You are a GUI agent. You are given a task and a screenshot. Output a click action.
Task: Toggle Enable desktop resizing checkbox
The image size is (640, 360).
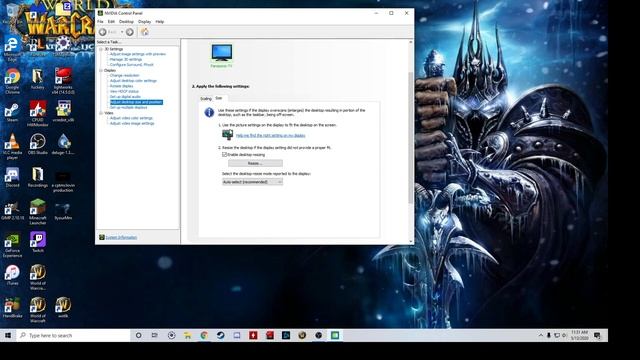coord(224,155)
